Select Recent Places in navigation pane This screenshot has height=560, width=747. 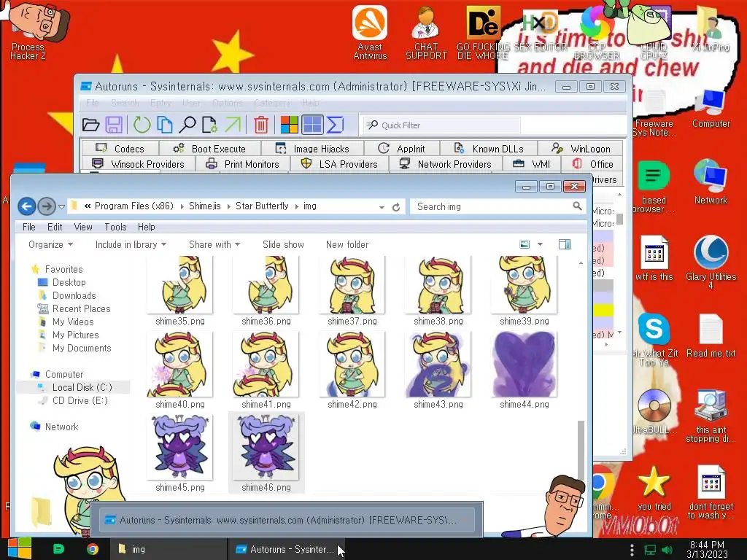pyautogui.click(x=81, y=308)
